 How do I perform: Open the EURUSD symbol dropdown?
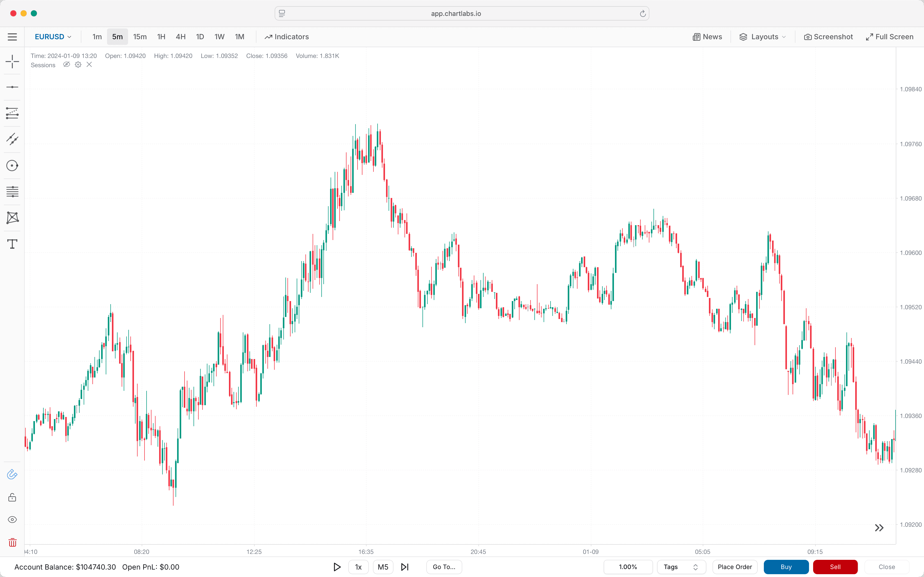(x=53, y=37)
